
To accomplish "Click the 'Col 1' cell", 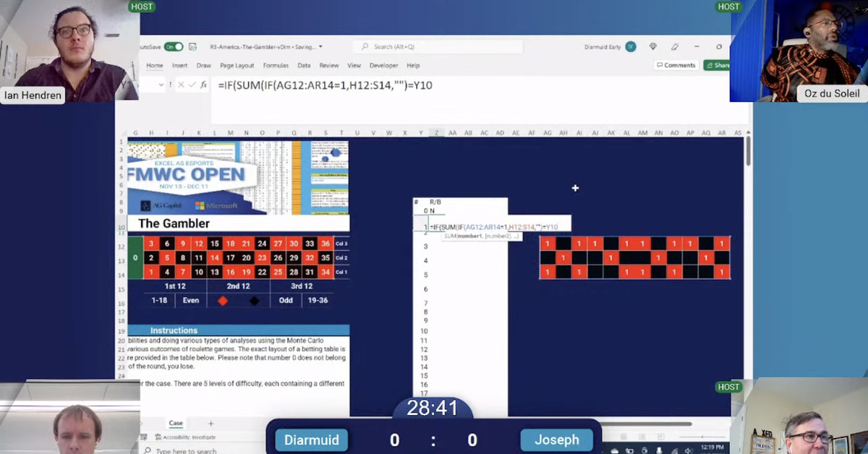I will coord(341,272).
